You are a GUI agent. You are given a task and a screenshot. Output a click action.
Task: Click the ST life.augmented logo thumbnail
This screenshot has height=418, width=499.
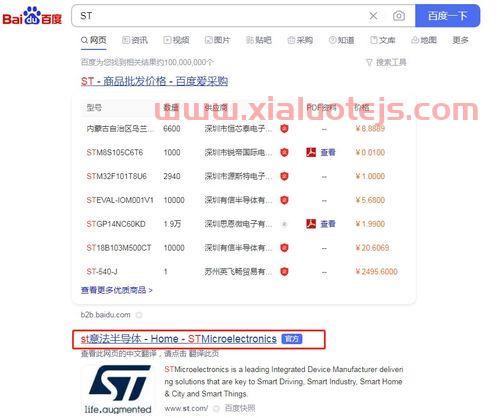(x=118, y=389)
